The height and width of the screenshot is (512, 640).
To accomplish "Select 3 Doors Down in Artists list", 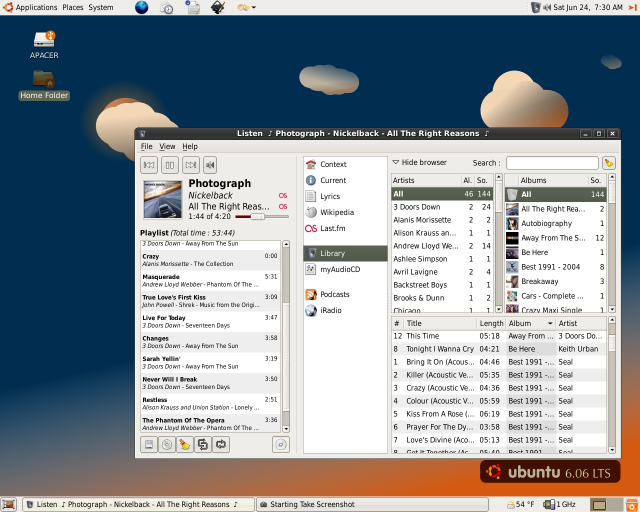I will pos(442,207).
